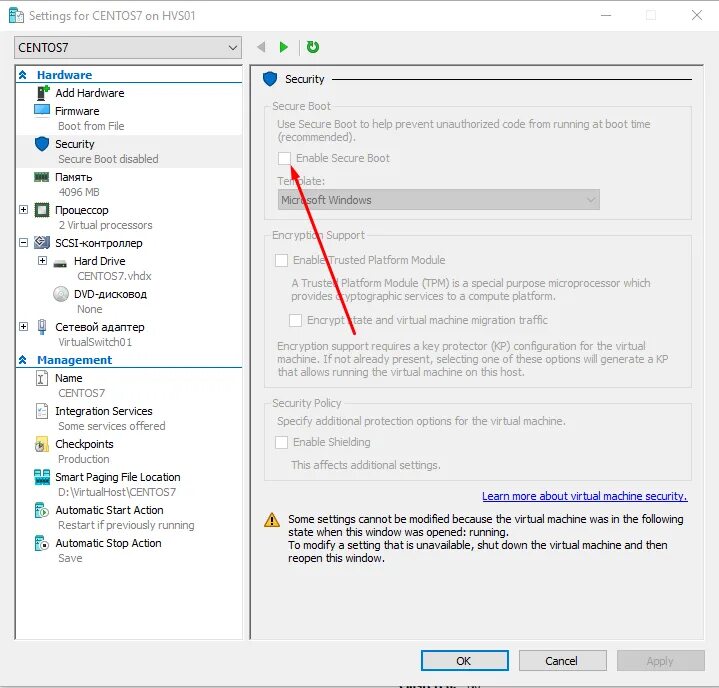Click the processor chip icon
The width and height of the screenshot is (719, 688).
[42, 210]
